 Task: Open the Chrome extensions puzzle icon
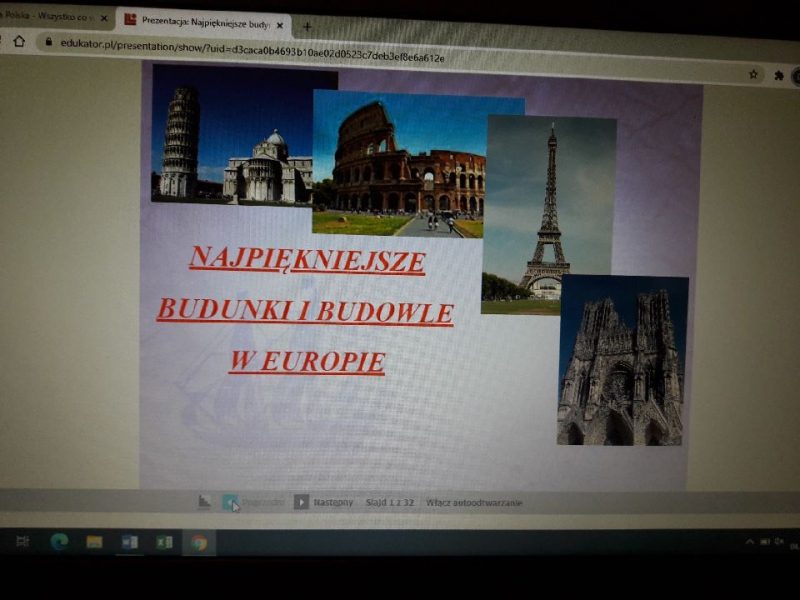click(779, 75)
